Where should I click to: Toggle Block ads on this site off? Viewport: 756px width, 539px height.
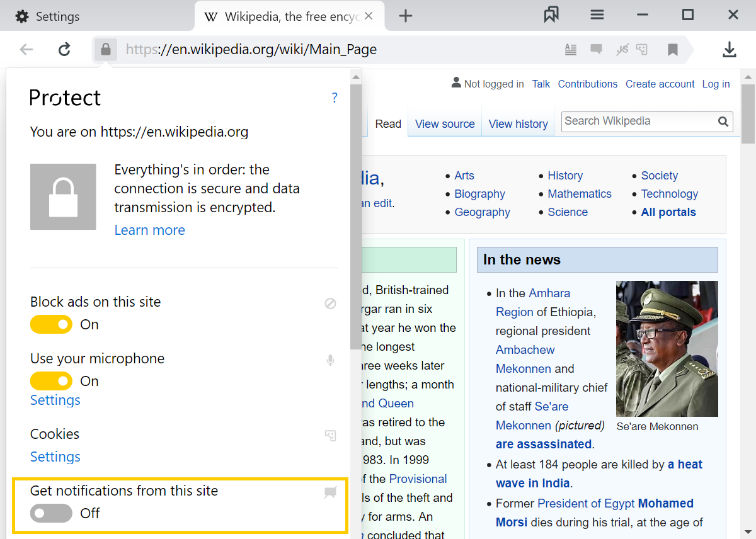coord(51,325)
